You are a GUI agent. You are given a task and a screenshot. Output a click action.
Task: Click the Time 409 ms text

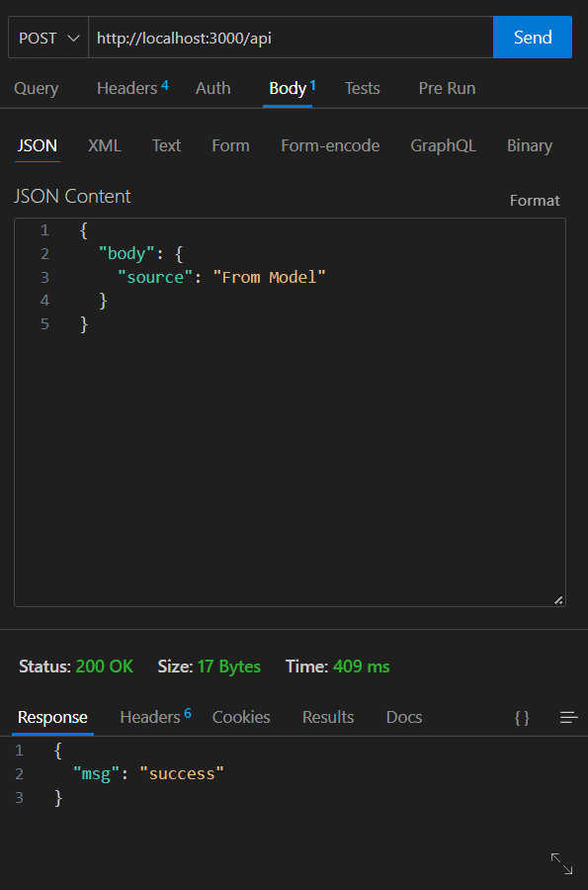pyautogui.click(x=337, y=667)
